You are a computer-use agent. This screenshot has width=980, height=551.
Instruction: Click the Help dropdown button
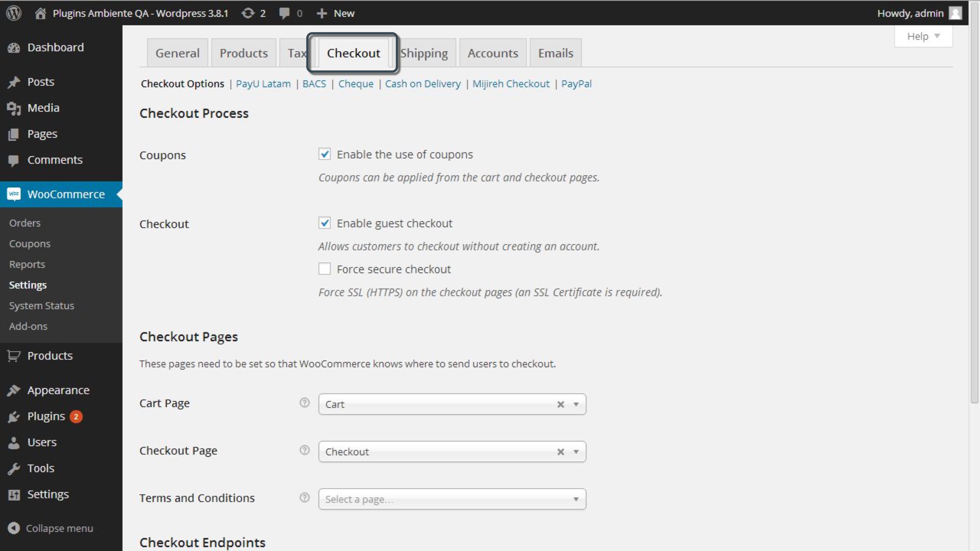pyautogui.click(x=923, y=36)
